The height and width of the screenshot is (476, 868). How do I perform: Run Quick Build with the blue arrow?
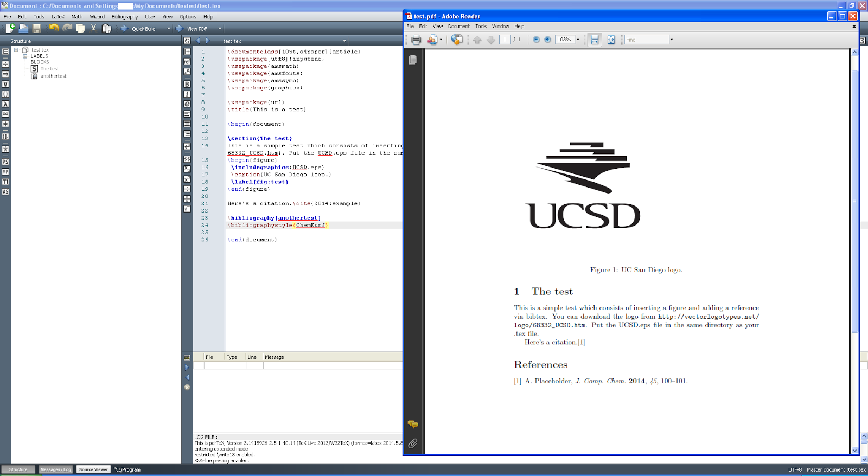[124, 28]
